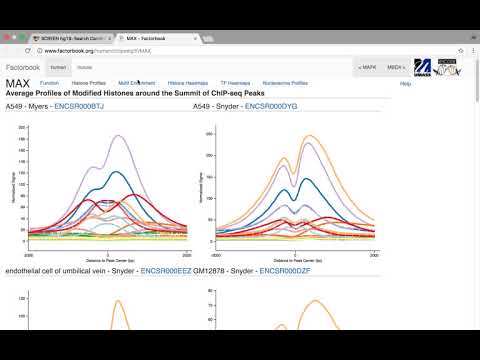
Task: Open the Chrome three-dot menu
Action: click(x=473, y=51)
